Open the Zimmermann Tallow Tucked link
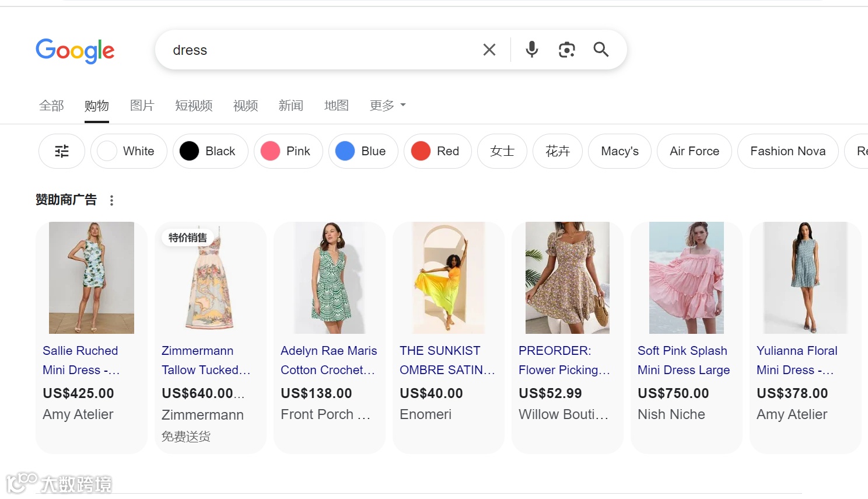This screenshot has height=499, width=868. 206,360
